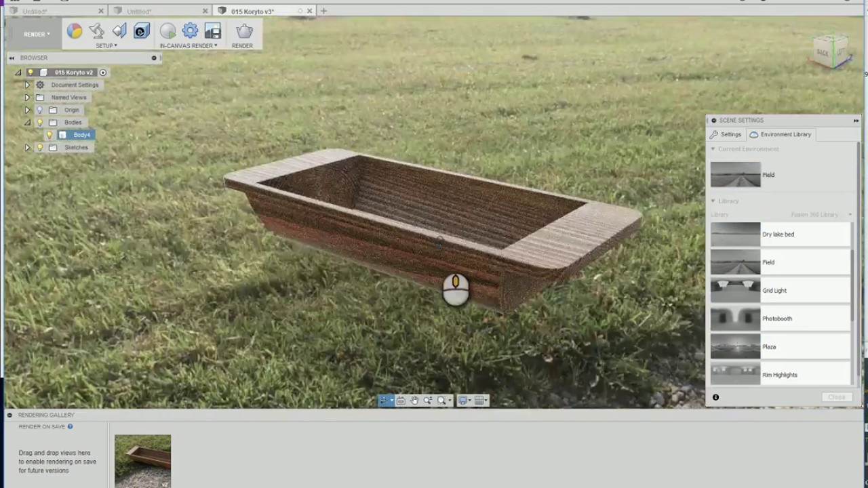
Task: Switch to the Settings tab in Scene Settings
Action: (x=726, y=134)
